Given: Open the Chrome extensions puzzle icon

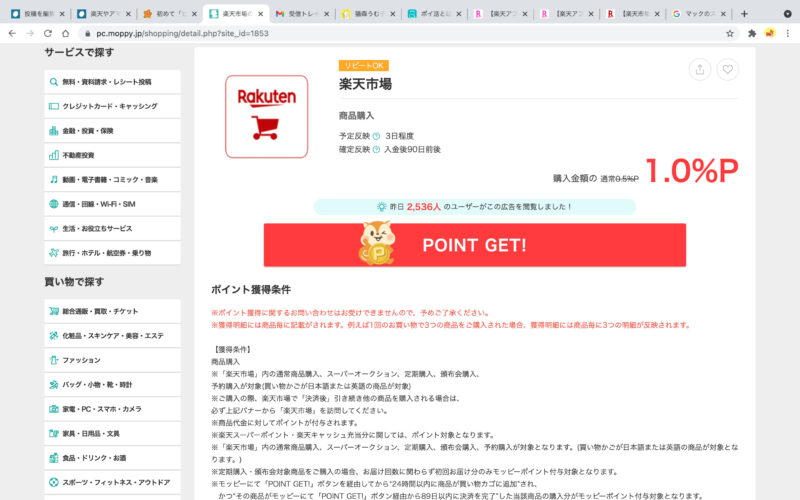Looking at the screenshot, I should click(752, 33).
